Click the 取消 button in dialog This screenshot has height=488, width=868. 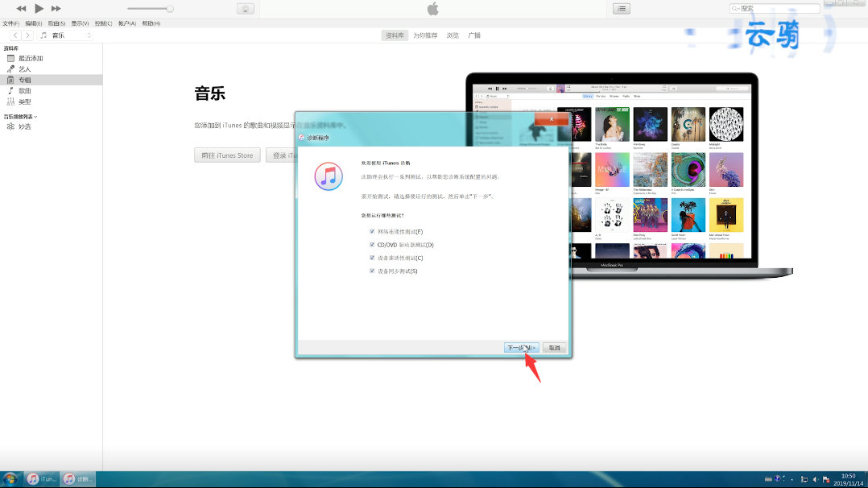554,348
